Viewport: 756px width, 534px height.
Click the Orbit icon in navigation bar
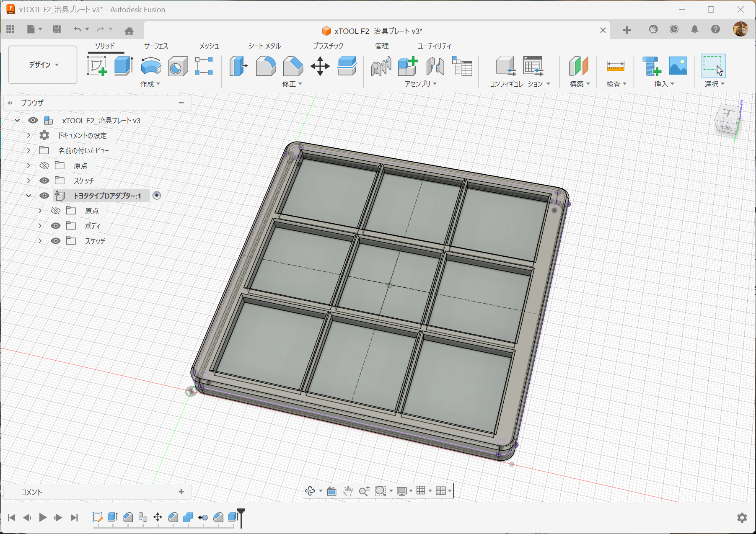(310, 491)
